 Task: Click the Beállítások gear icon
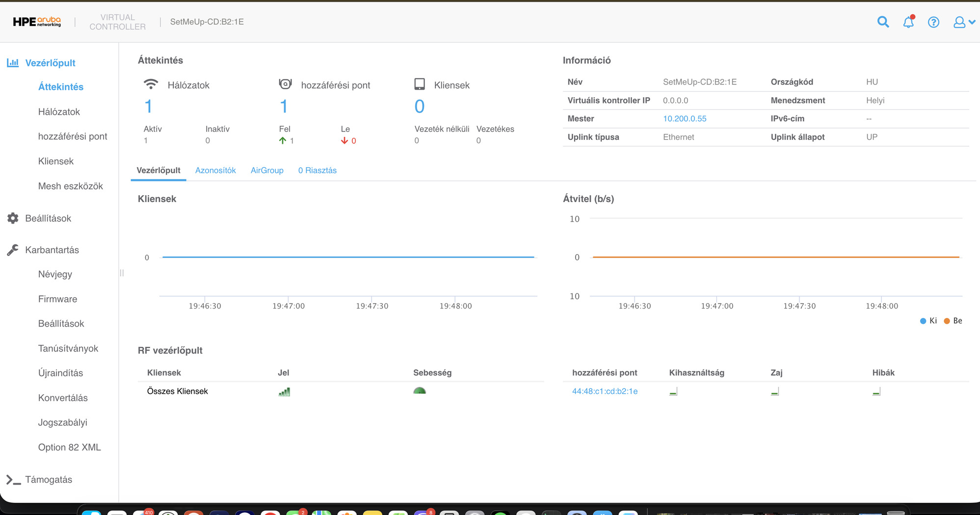click(x=13, y=218)
